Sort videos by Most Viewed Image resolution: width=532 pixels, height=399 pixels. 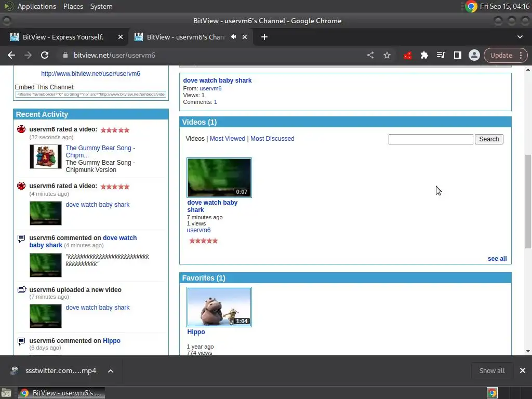point(228,138)
